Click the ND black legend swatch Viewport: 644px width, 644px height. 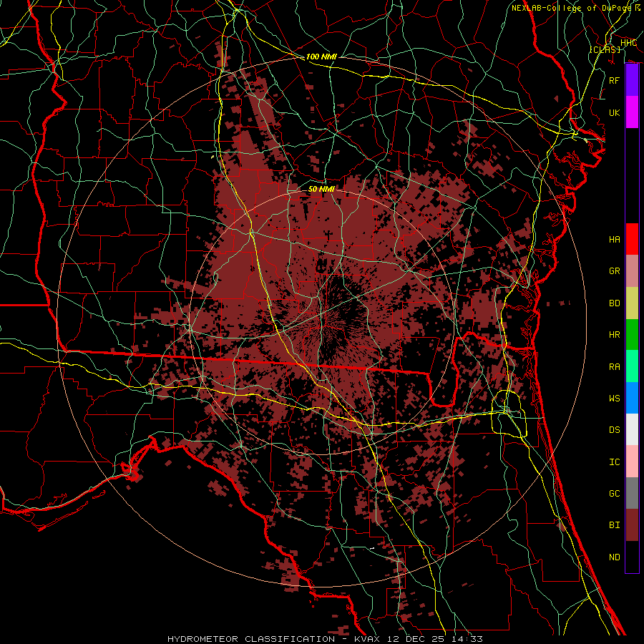click(632, 557)
